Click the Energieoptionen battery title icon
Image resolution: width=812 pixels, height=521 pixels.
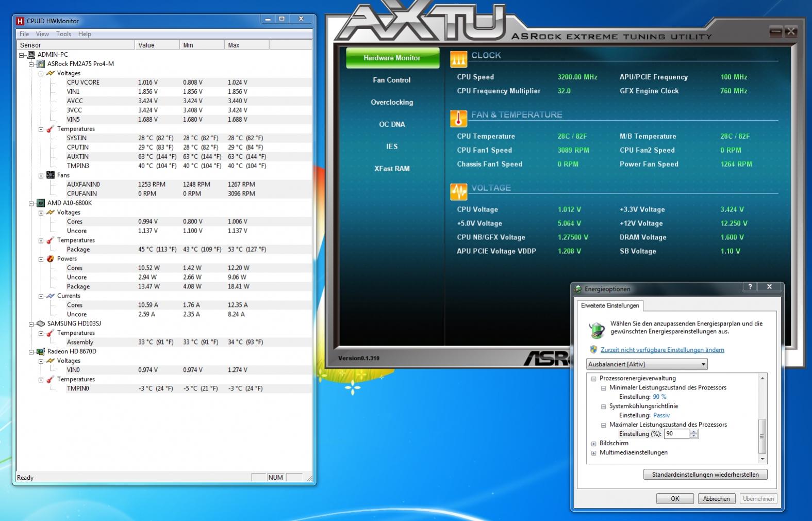[578, 289]
